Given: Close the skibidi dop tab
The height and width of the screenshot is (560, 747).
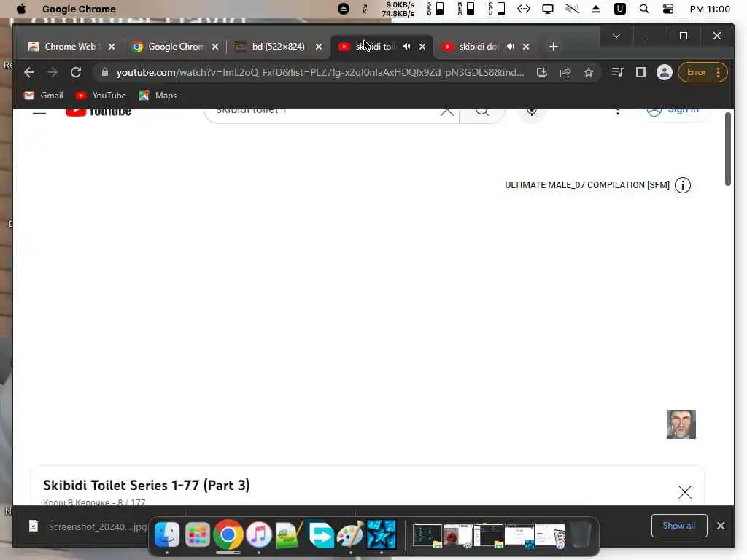Looking at the screenshot, I should click(x=526, y=47).
